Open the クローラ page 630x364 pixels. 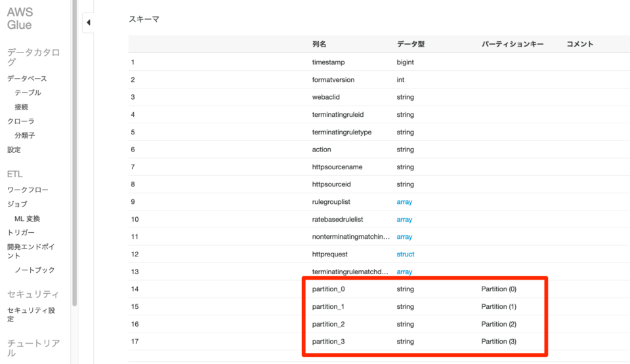click(20, 121)
